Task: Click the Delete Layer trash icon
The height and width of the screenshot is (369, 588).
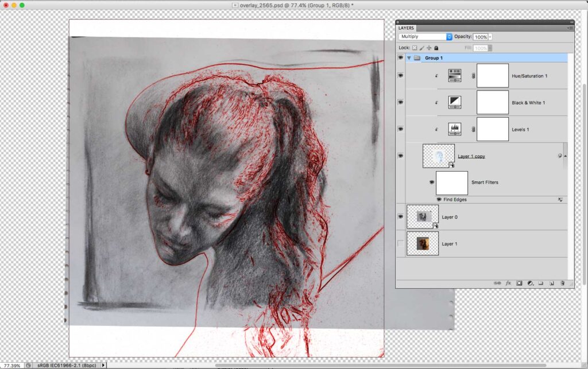Action: 563,283
